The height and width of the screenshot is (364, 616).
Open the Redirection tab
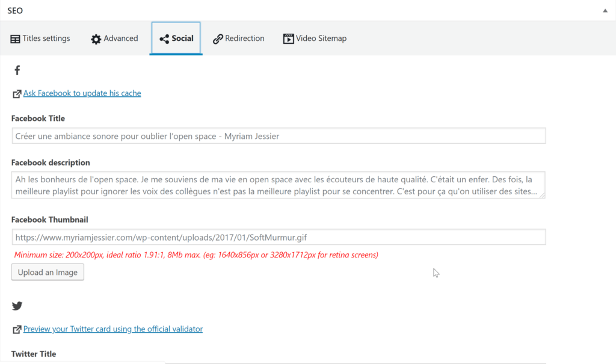(238, 39)
